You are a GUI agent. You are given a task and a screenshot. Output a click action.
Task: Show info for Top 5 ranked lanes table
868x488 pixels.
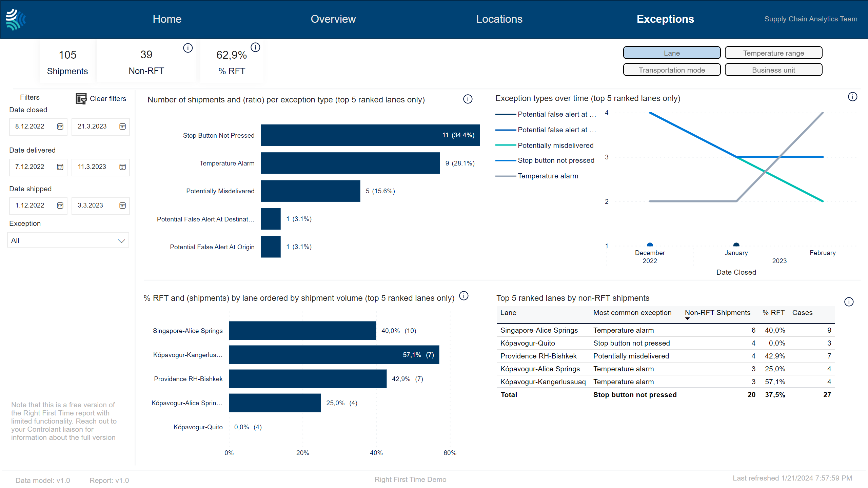click(849, 302)
